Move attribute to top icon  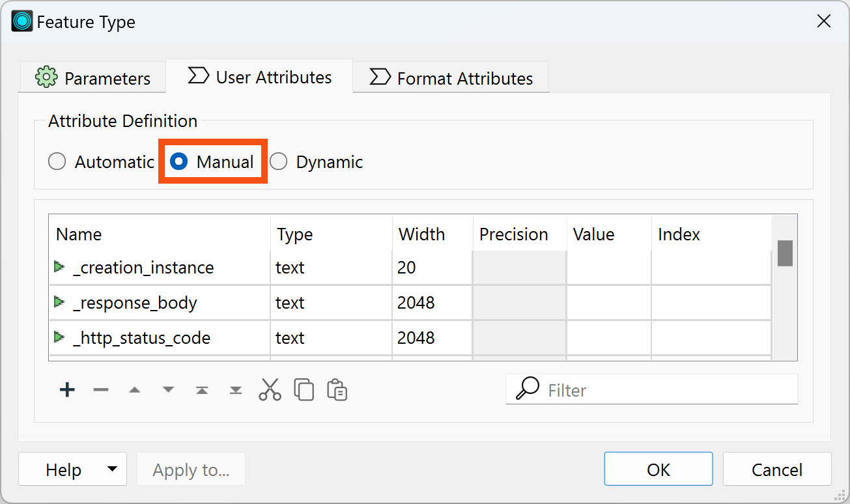202,390
